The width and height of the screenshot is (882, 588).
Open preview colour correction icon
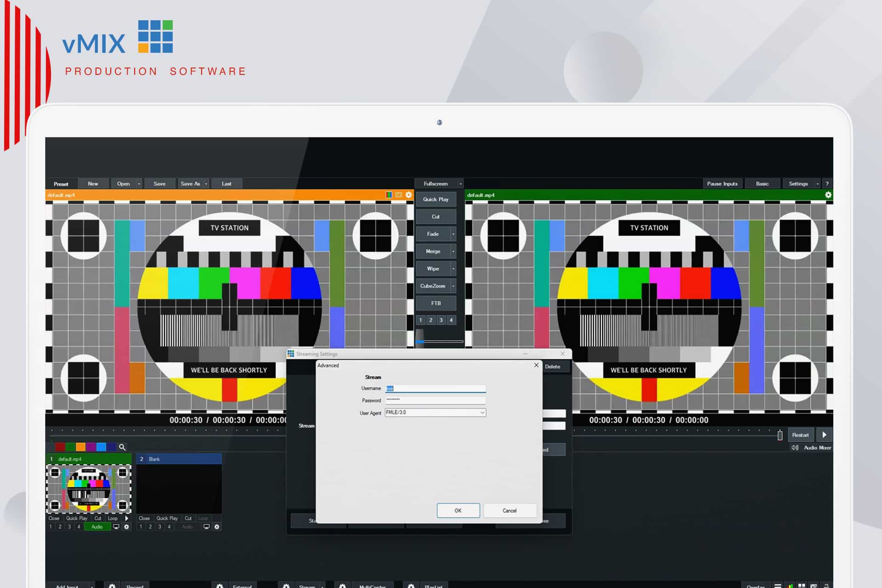tap(389, 195)
